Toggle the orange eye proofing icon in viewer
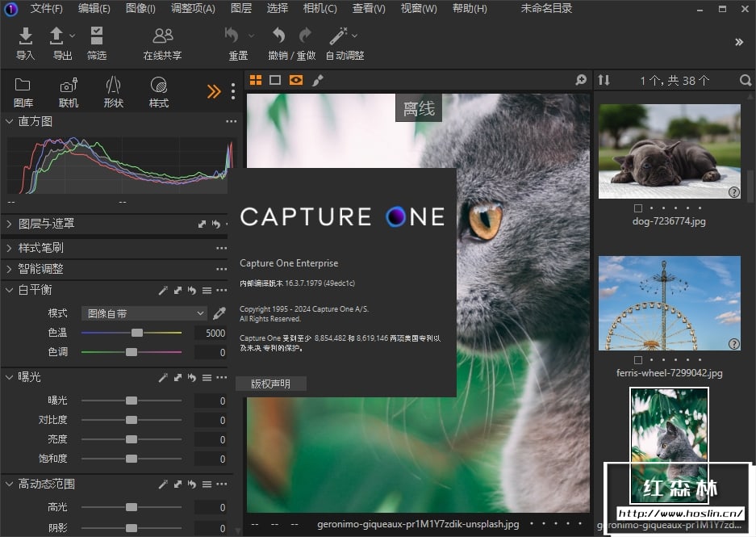This screenshot has height=537, width=756. click(296, 80)
